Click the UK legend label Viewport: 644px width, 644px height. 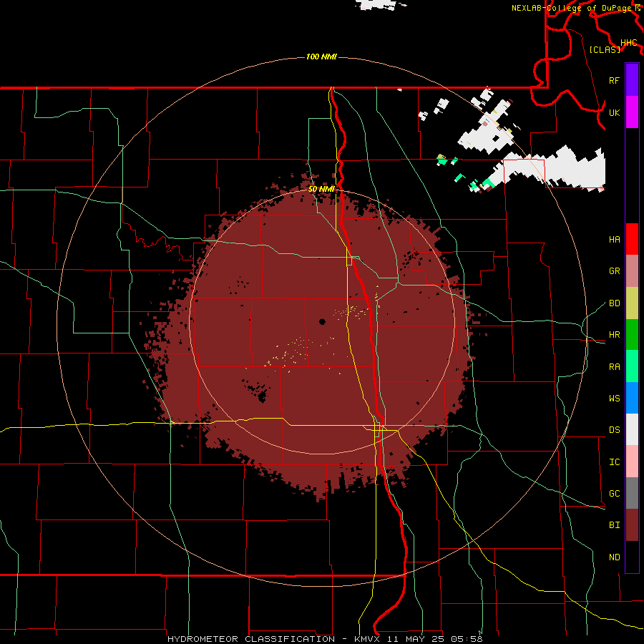614,112
